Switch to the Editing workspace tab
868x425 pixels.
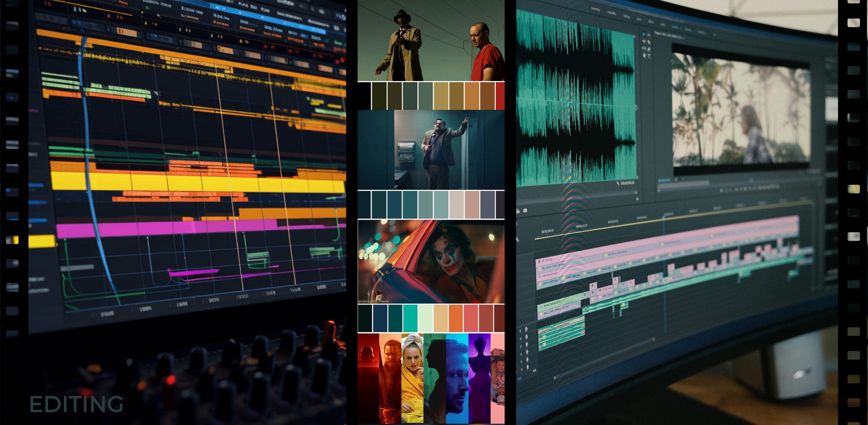pos(627,17)
